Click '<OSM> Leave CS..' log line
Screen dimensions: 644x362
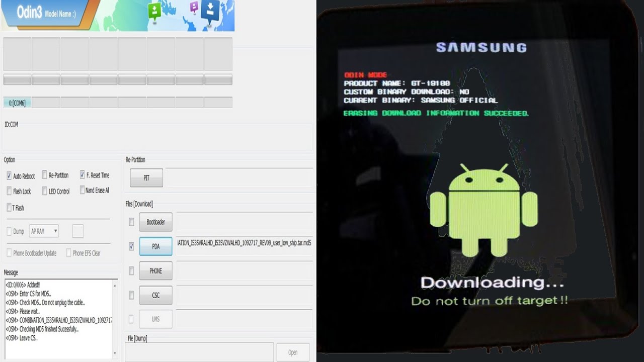22,338
